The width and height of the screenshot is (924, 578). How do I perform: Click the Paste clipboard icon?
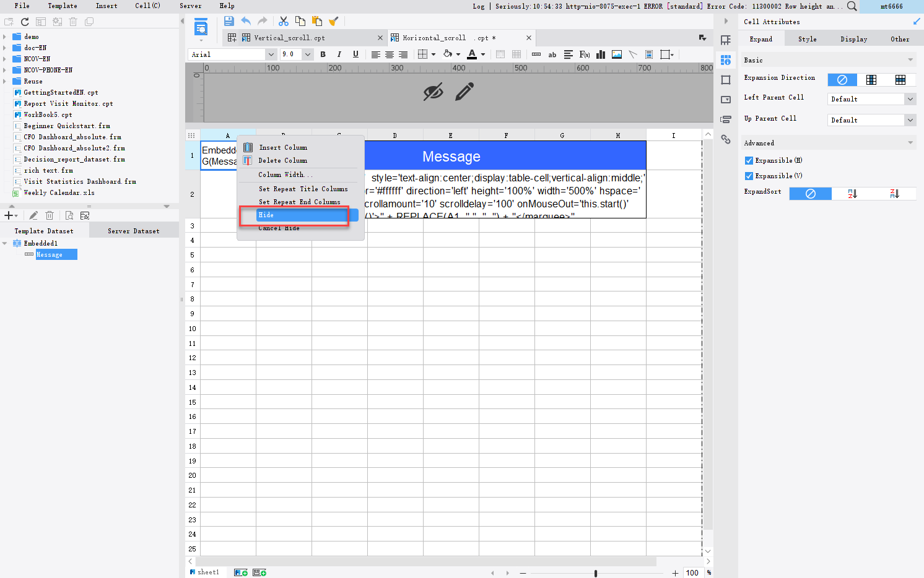pos(316,21)
